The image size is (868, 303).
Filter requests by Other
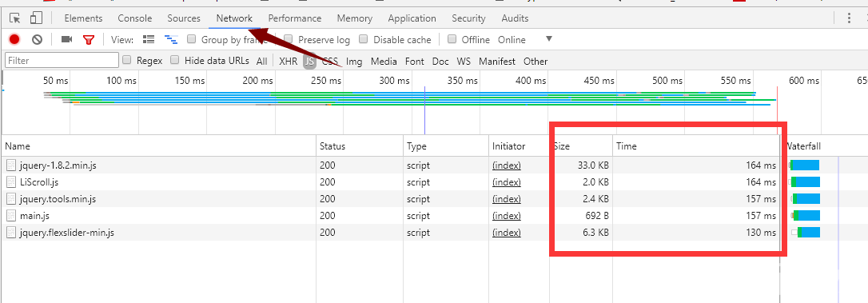(x=536, y=61)
